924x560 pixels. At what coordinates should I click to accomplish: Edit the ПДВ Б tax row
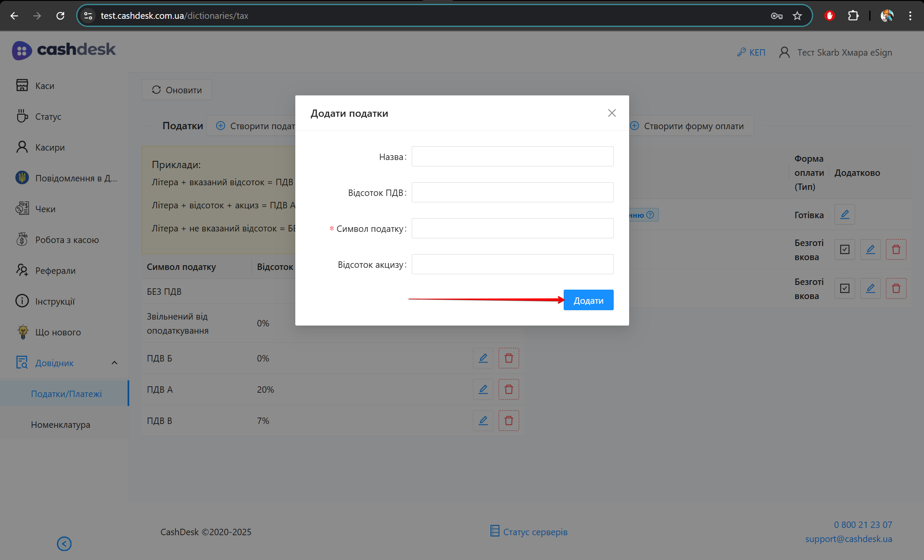(x=483, y=358)
